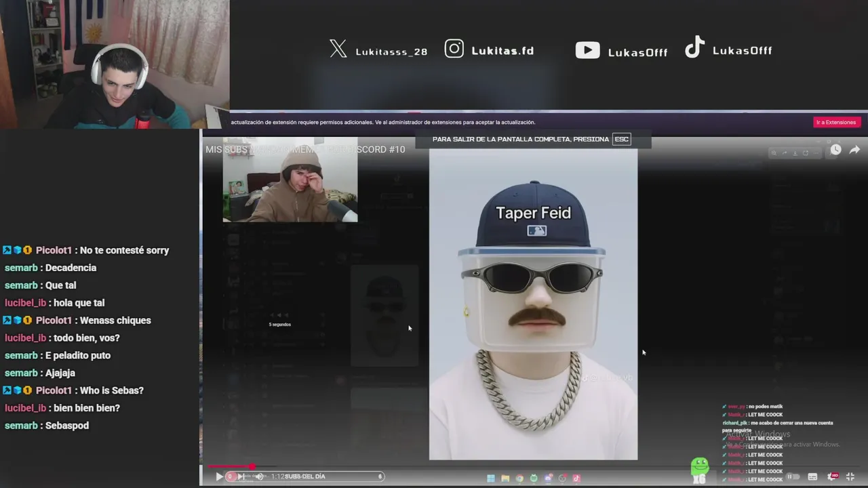Click the video title ending 'DISCORD #10'
This screenshot has height=488, width=868.
coord(305,149)
